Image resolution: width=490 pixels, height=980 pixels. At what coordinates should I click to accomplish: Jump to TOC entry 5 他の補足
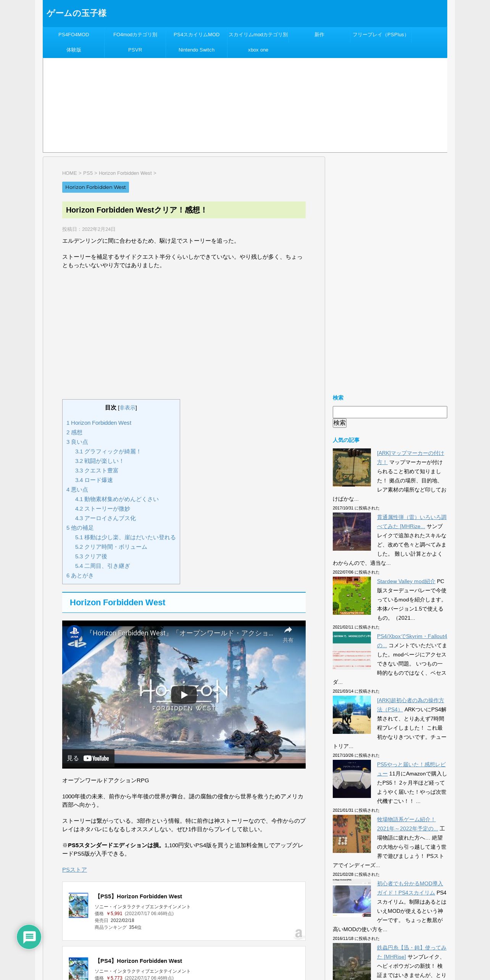click(x=80, y=528)
